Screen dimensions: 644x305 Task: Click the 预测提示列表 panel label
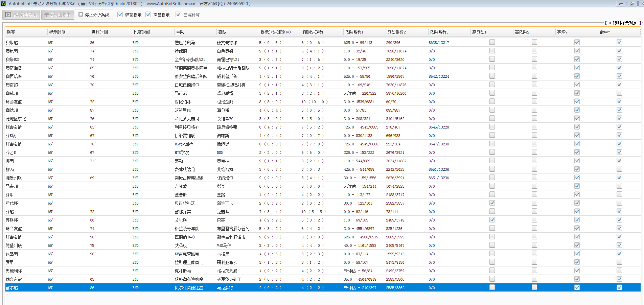tap(624, 23)
